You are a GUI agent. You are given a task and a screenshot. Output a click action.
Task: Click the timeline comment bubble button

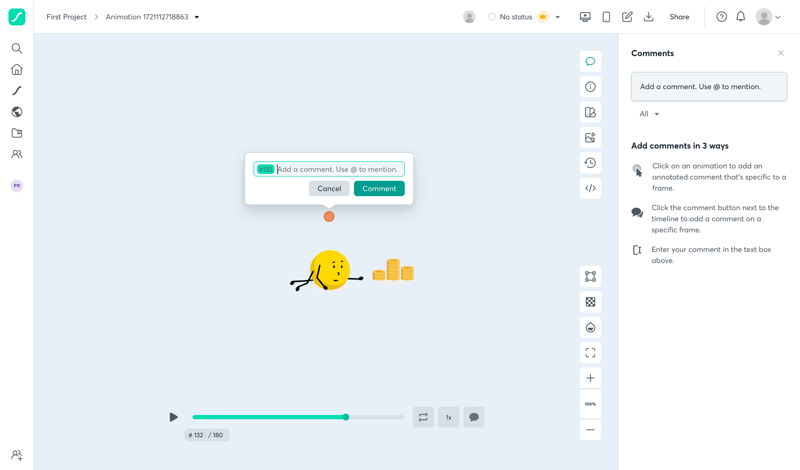click(474, 417)
